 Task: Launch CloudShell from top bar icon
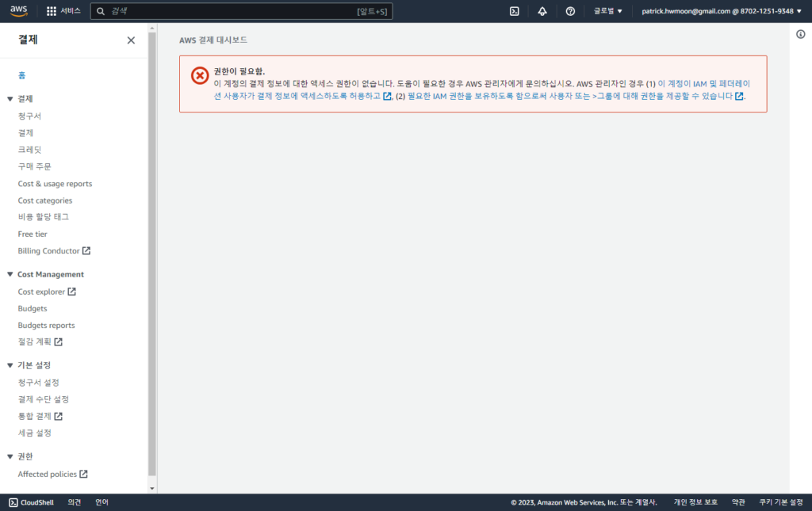514,11
